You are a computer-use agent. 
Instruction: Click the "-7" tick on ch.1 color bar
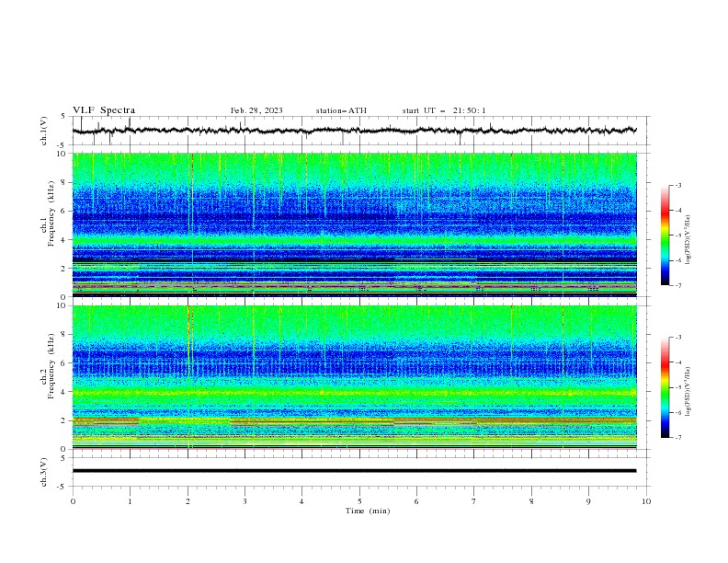tap(678, 285)
